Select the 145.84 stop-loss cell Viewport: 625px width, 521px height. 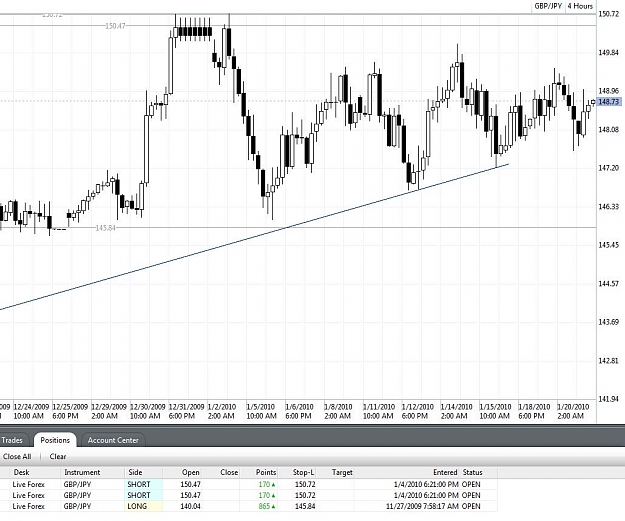(305, 506)
